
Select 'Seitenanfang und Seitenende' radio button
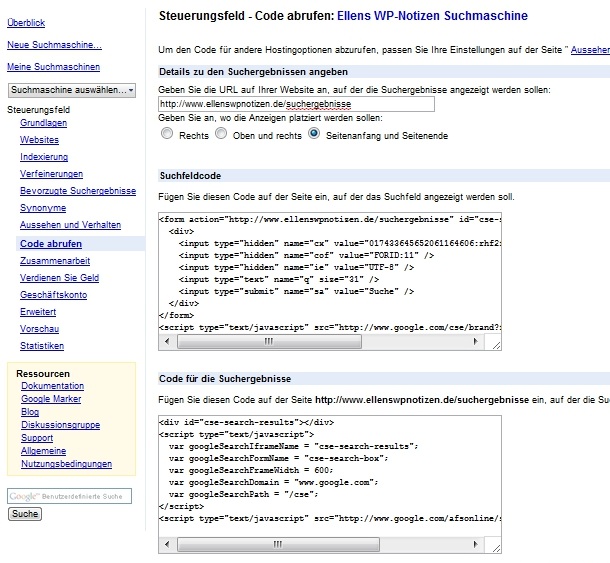click(314, 133)
